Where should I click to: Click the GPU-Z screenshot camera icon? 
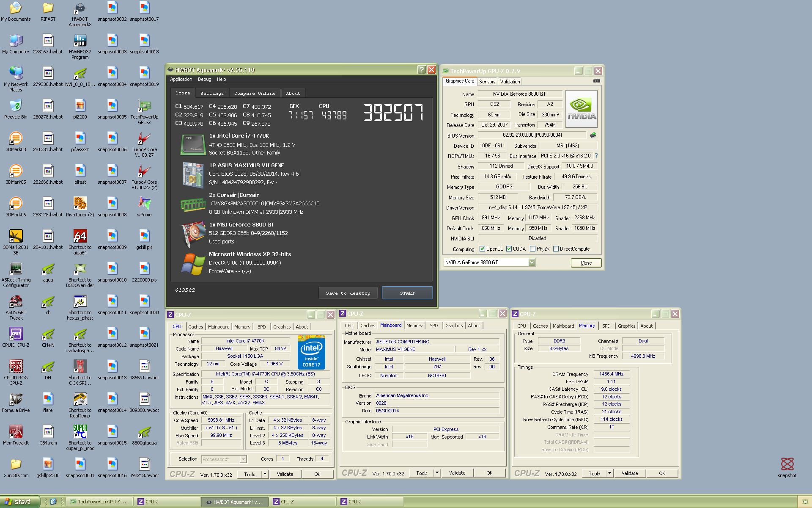596,80
